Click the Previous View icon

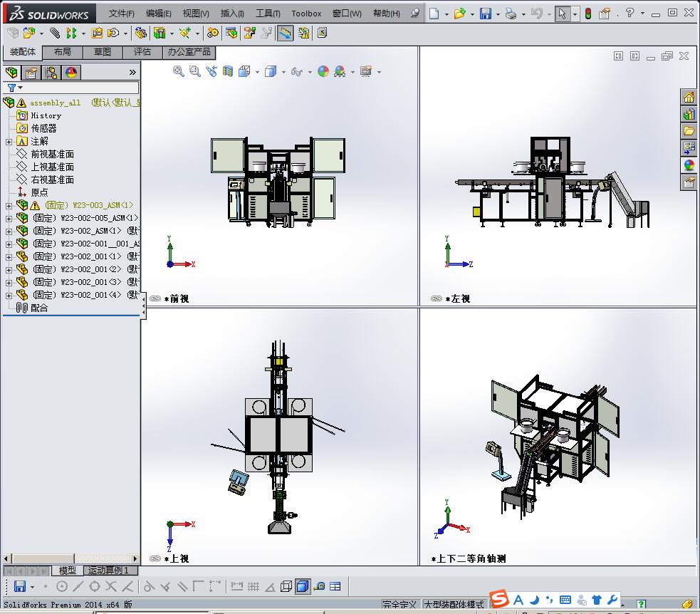(211, 71)
